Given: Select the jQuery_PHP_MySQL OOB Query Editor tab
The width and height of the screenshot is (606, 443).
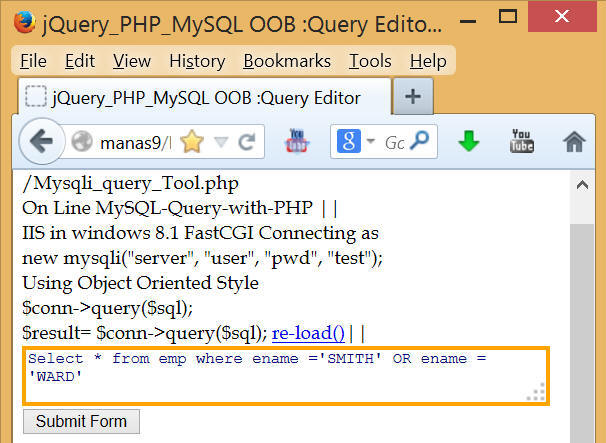Looking at the screenshot, I should point(204,98).
